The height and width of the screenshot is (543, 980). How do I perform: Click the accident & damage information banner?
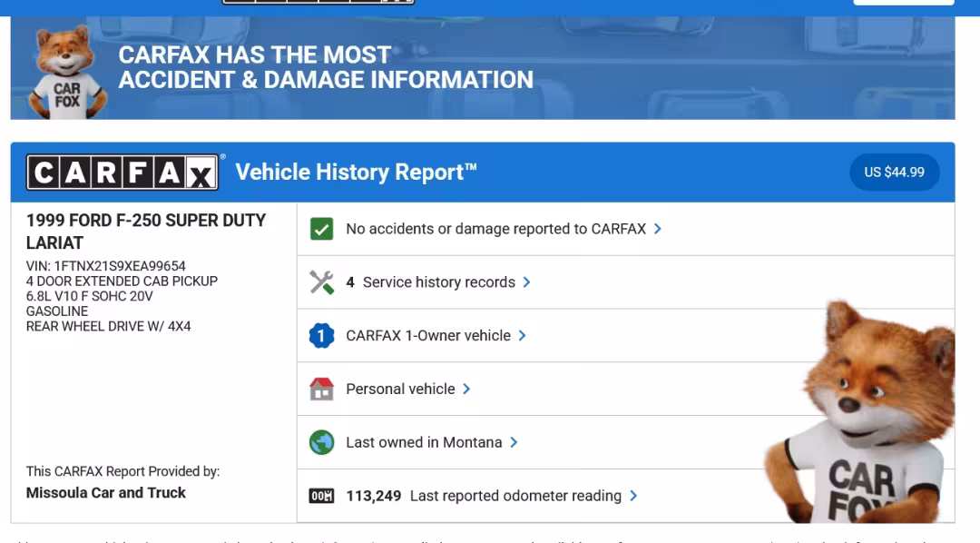[x=483, y=67]
